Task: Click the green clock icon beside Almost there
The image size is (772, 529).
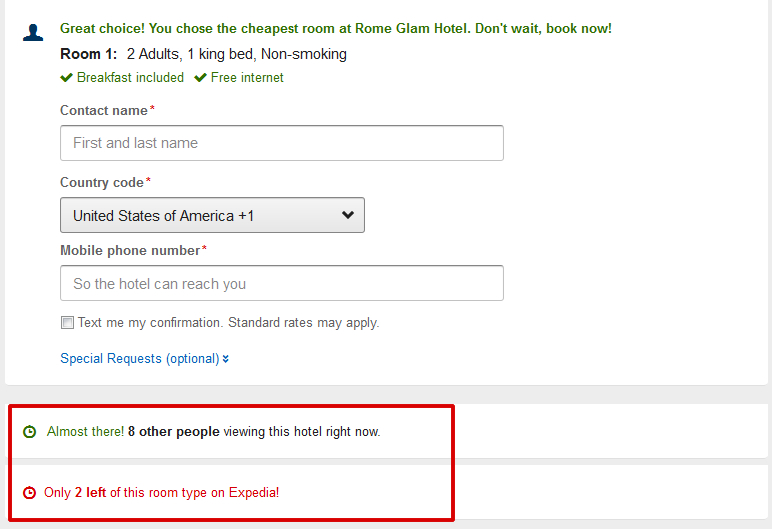Action: coord(30,432)
